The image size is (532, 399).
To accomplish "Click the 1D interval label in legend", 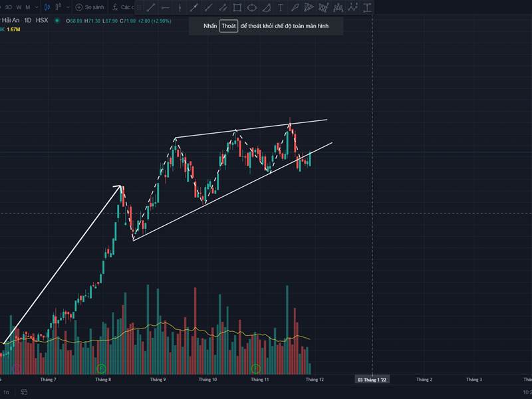I will pos(28,21).
